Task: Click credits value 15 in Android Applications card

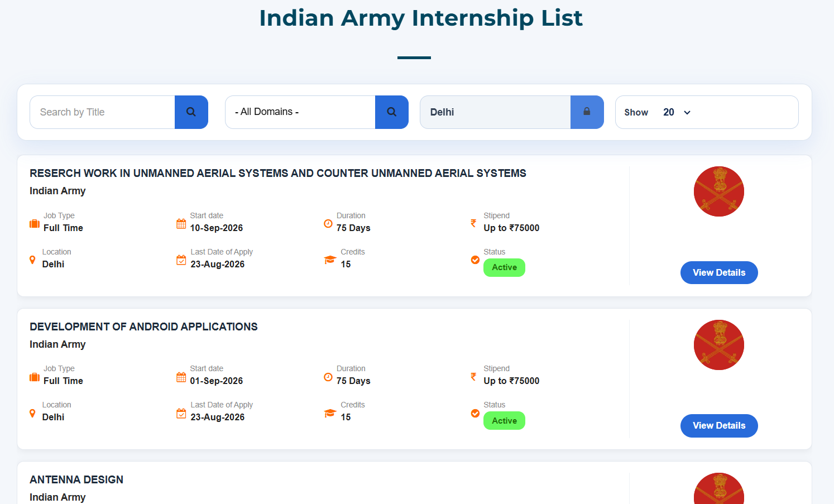Action: point(346,417)
